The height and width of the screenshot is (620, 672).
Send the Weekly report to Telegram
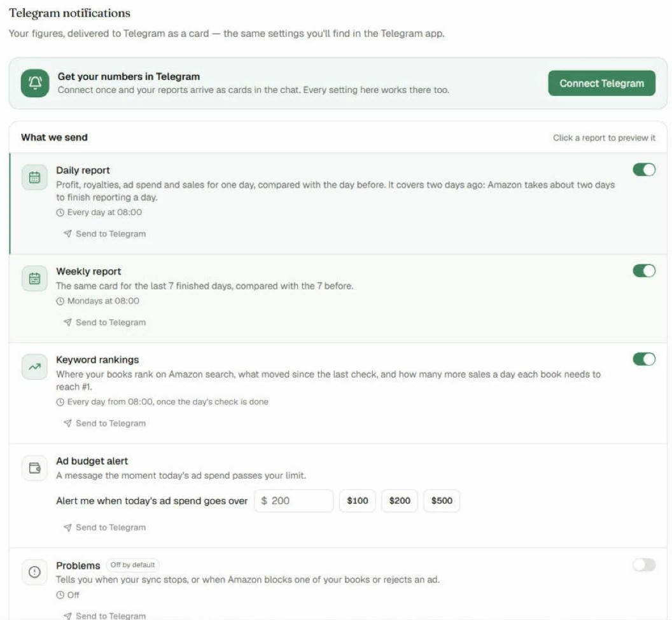(x=104, y=322)
